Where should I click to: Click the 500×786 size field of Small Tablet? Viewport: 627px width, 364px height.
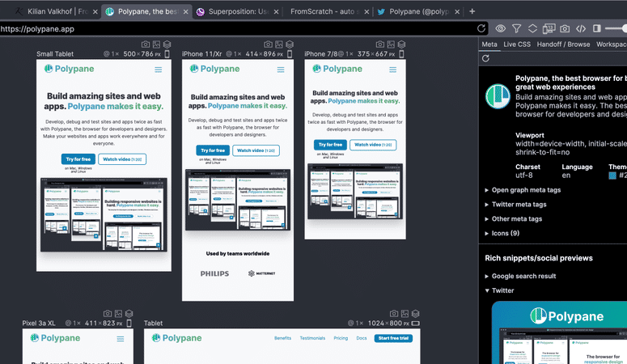click(x=142, y=53)
